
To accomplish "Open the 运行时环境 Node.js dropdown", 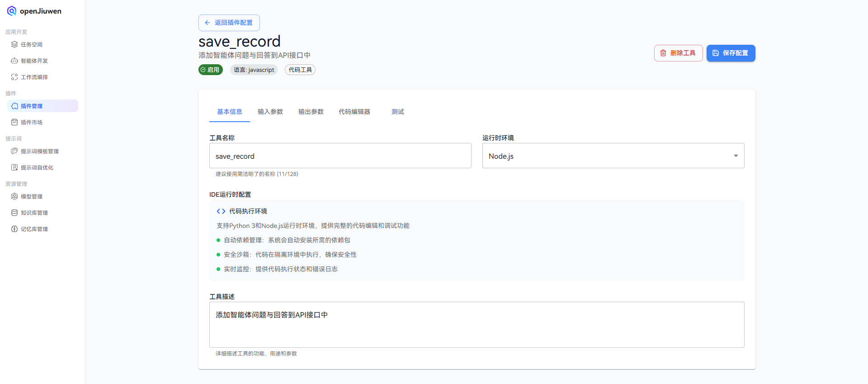I will click(613, 156).
